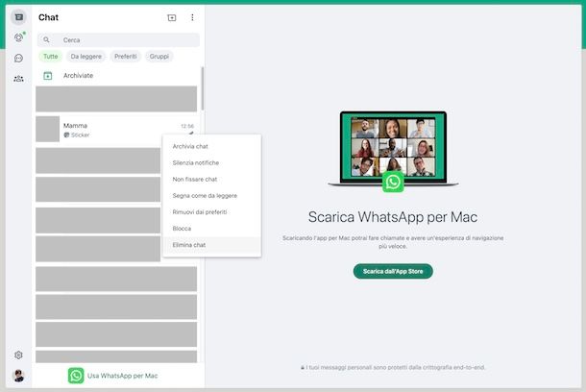Image resolution: width=586 pixels, height=392 pixels.
Task: Choose Non fissare chat entry
Action: coord(212,180)
